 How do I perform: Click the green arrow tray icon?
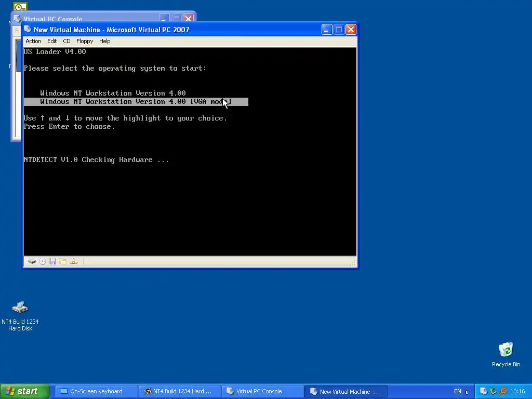[494, 391]
